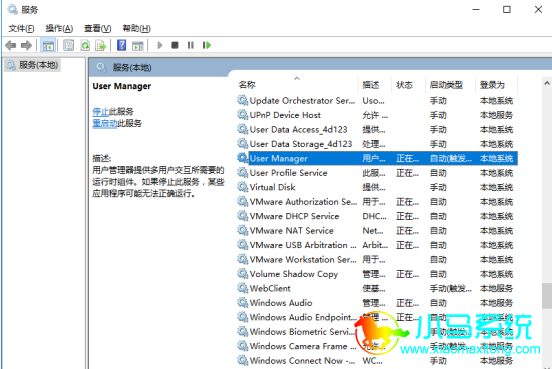Toggle the console tree pane icon
Screen dimensions: 552x369
click(x=48, y=45)
